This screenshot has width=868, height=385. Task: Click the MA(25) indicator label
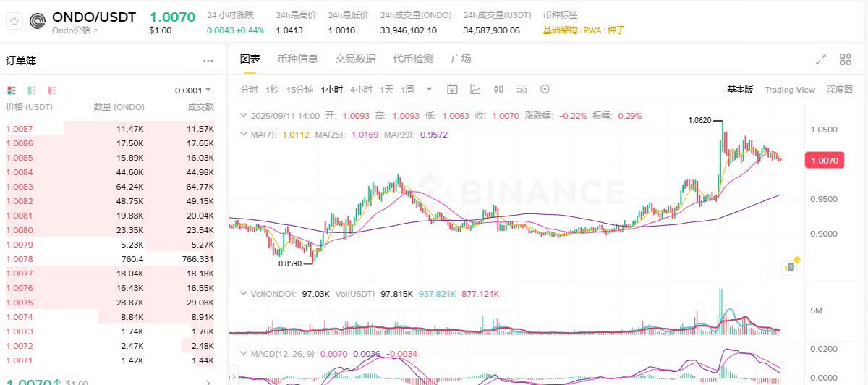tap(329, 134)
